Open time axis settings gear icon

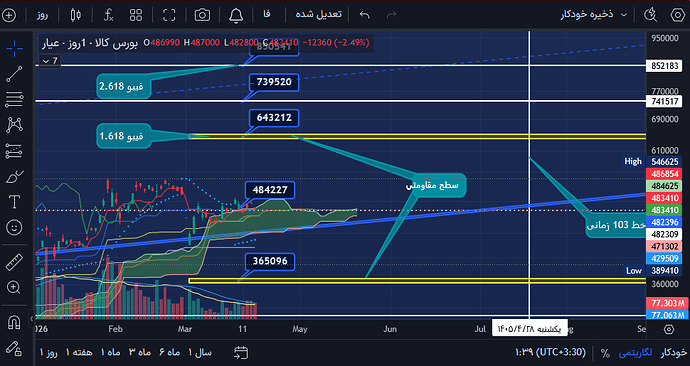(669, 329)
